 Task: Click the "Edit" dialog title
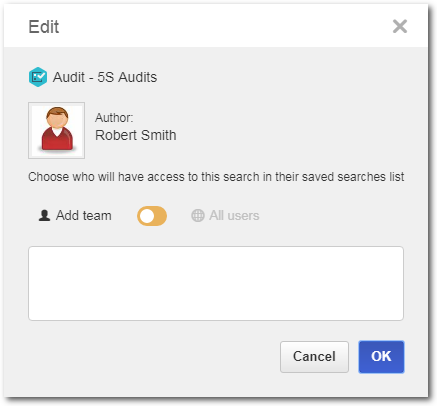pyautogui.click(x=44, y=27)
